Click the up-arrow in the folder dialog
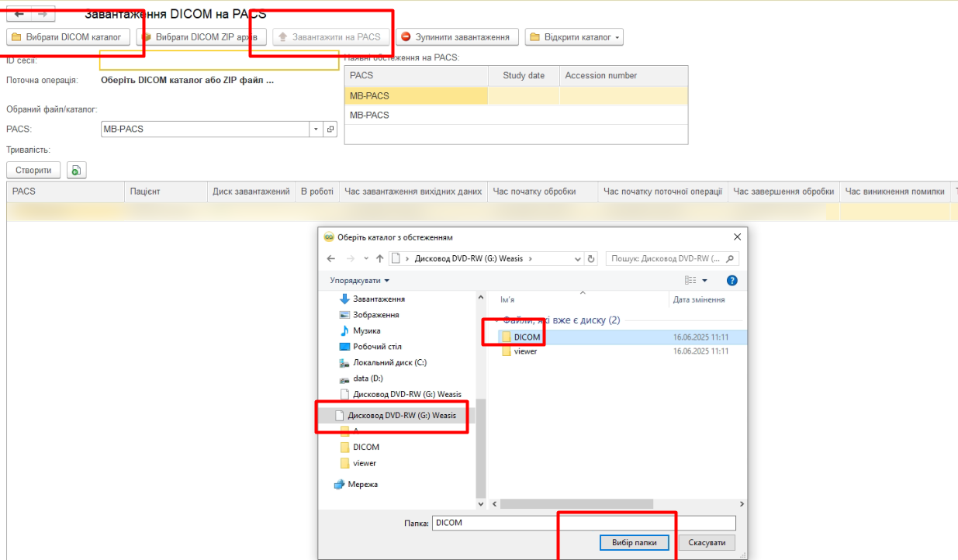958x560 pixels. coord(379,258)
